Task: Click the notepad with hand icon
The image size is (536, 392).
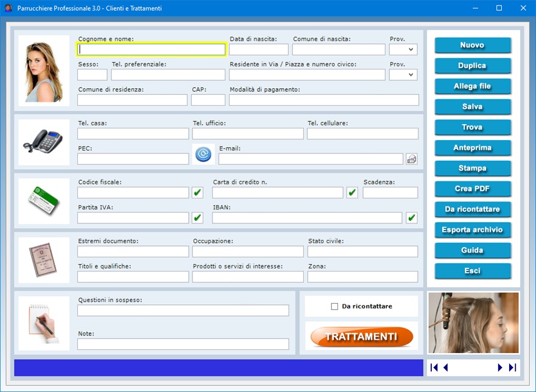Action: 44,323
